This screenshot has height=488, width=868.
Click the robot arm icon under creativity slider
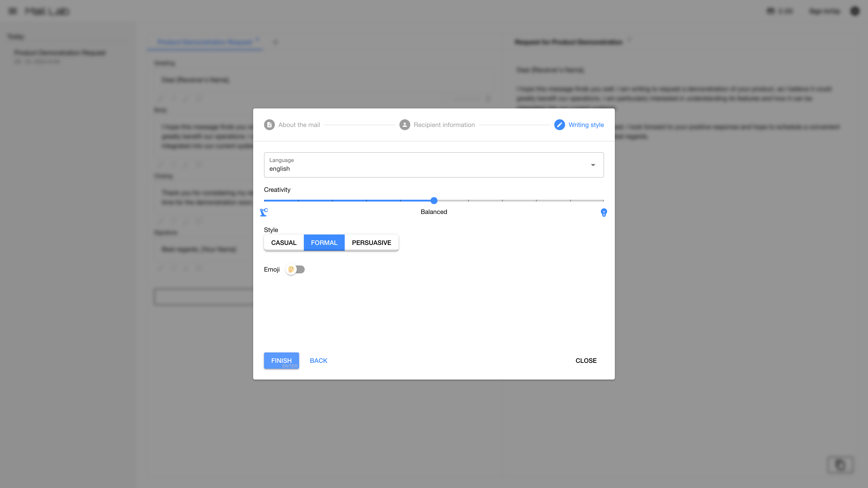(x=264, y=212)
